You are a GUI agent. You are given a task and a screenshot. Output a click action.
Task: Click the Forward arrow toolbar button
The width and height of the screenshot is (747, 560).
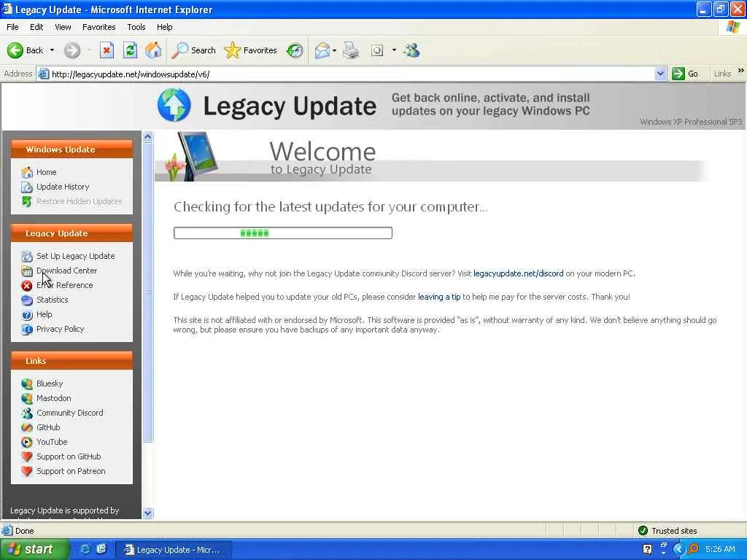(72, 50)
